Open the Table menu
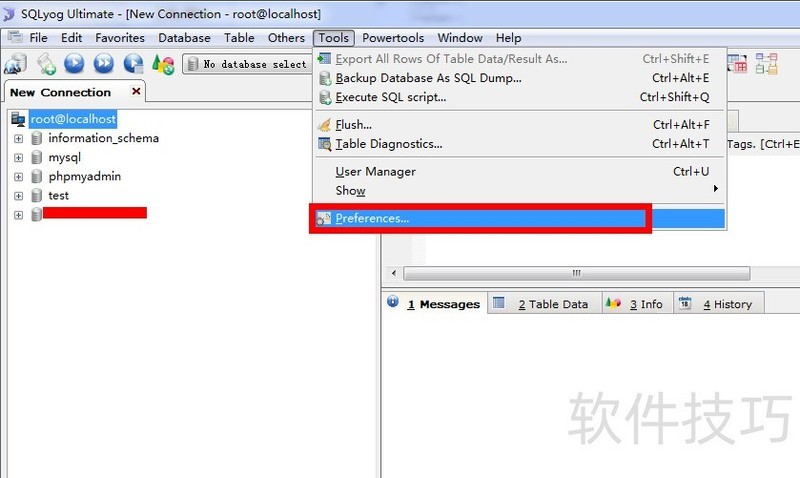Screen dimensions: 800x478 pyautogui.click(x=239, y=38)
